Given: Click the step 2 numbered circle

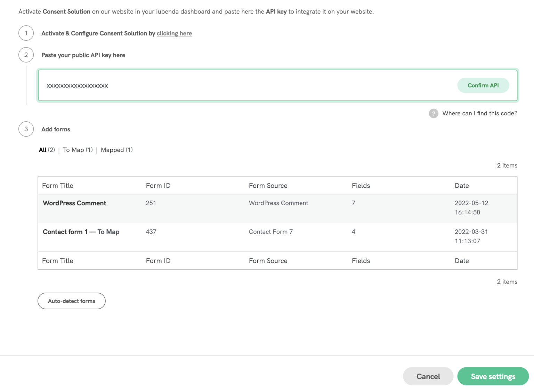Looking at the screenshot, I should [26, 55].
